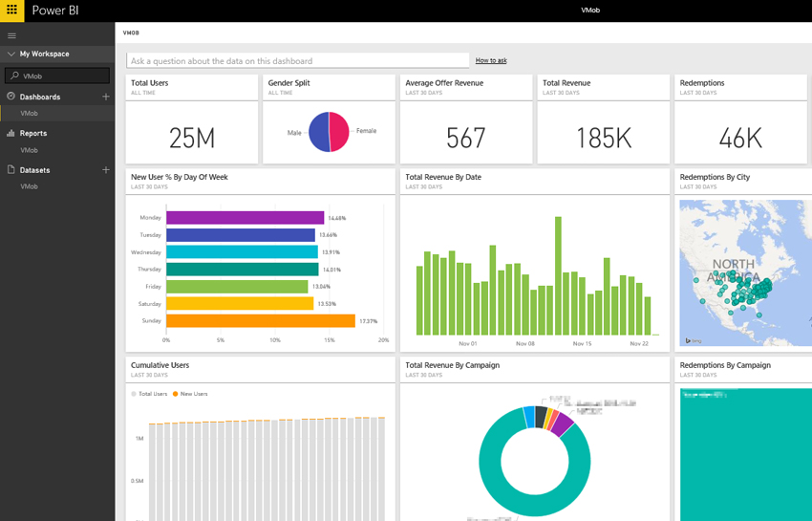
Task: Open the Total Users 25M tile
Action: (x=192, y=119)
